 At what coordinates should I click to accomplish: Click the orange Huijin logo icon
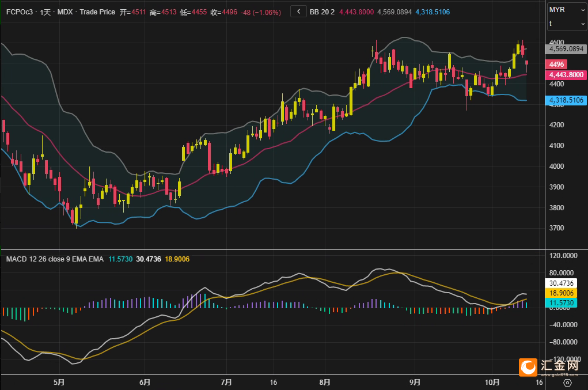(528, 367)
